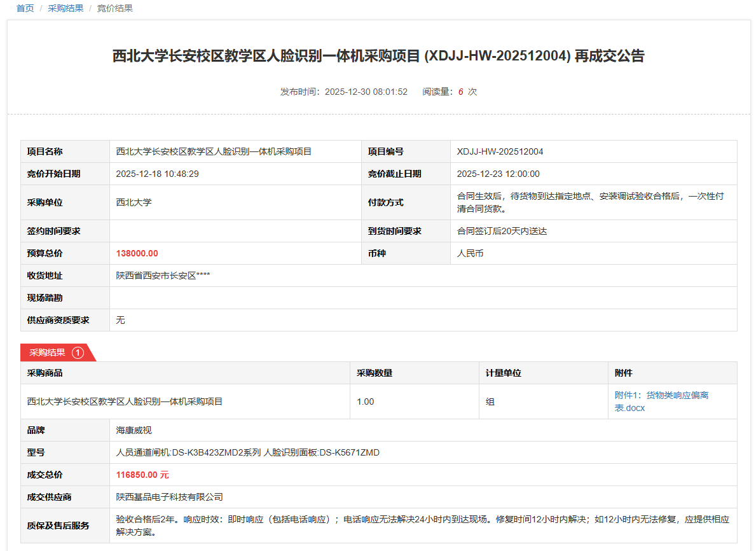Select the 竞价结果 breadcrumb item

click(x=114, y=8)
